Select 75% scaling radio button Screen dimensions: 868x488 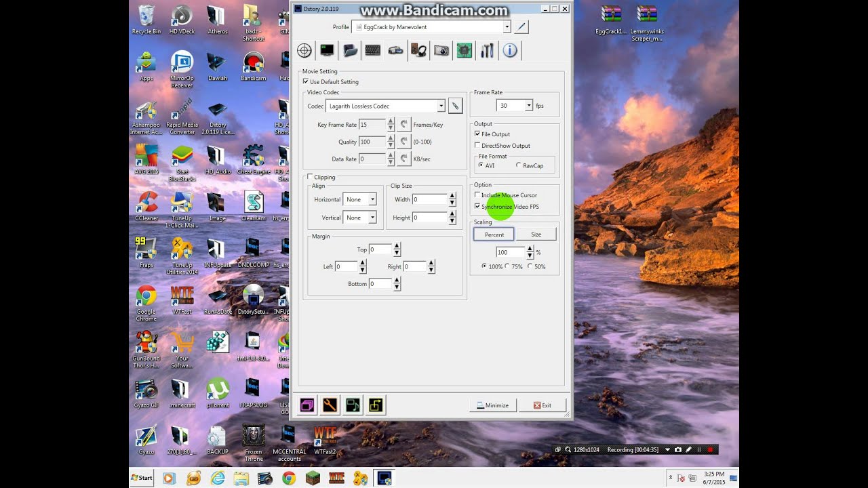pos(507,266)
